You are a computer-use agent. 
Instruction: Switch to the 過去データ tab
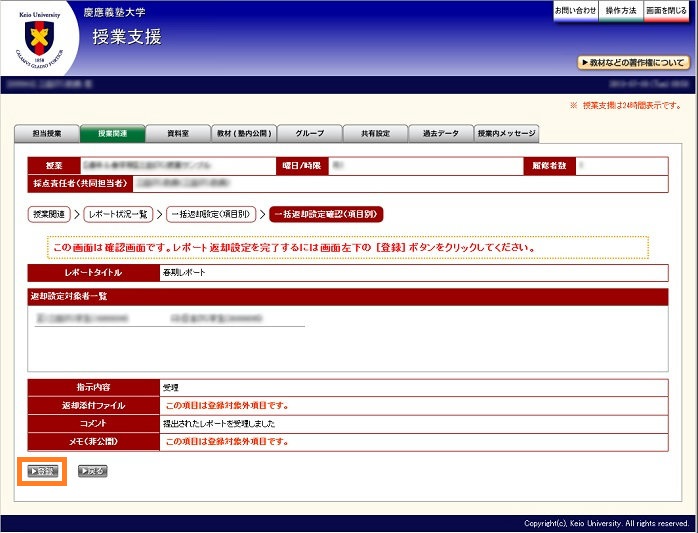click(440, 133)
